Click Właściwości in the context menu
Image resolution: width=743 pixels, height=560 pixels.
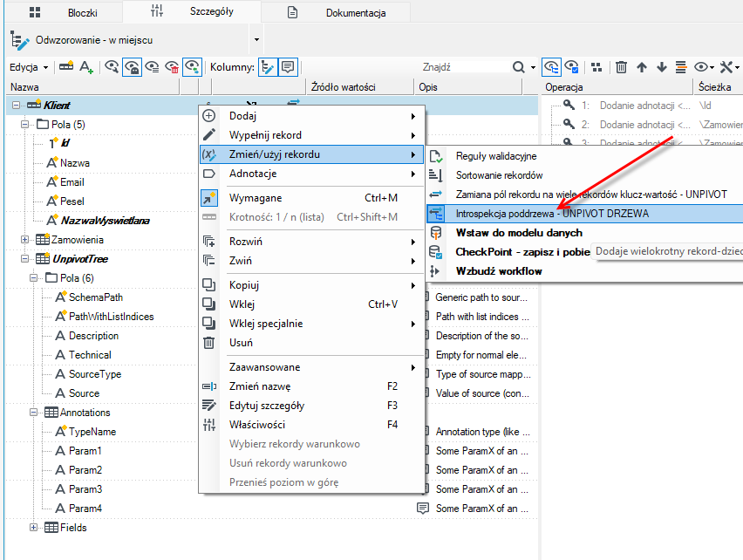(x=312, y=425)
